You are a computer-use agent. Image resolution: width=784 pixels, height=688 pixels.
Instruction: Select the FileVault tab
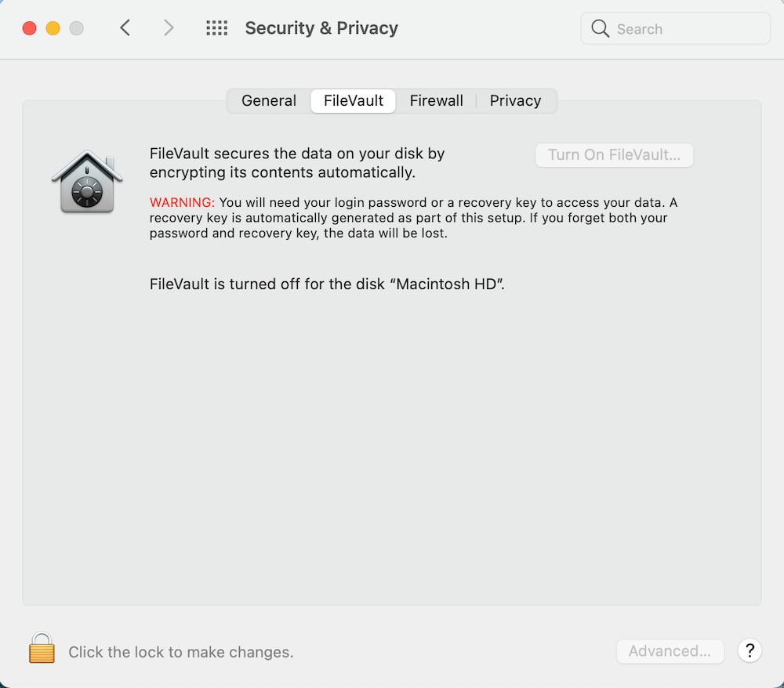(354, 101)
